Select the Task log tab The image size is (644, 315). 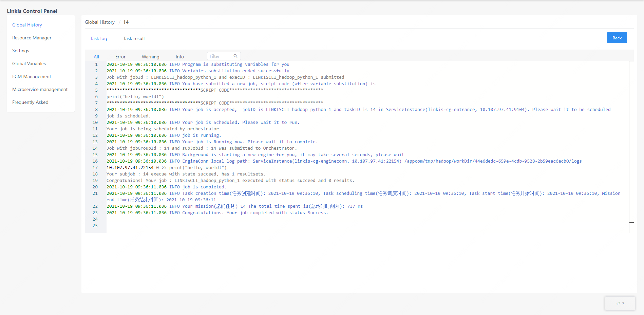click(98, 38)
